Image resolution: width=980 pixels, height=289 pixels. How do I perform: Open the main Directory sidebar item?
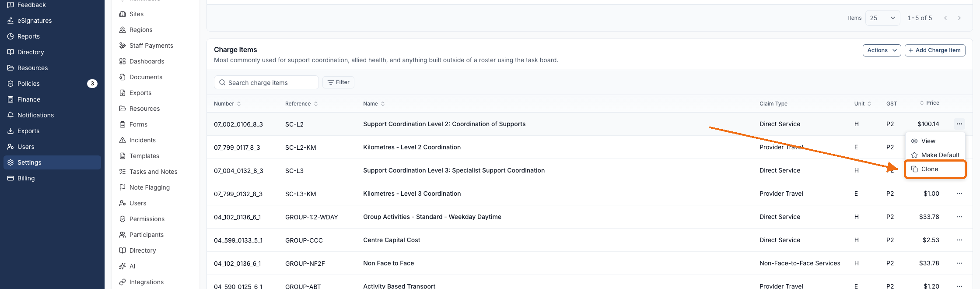(x=52, y=52)
